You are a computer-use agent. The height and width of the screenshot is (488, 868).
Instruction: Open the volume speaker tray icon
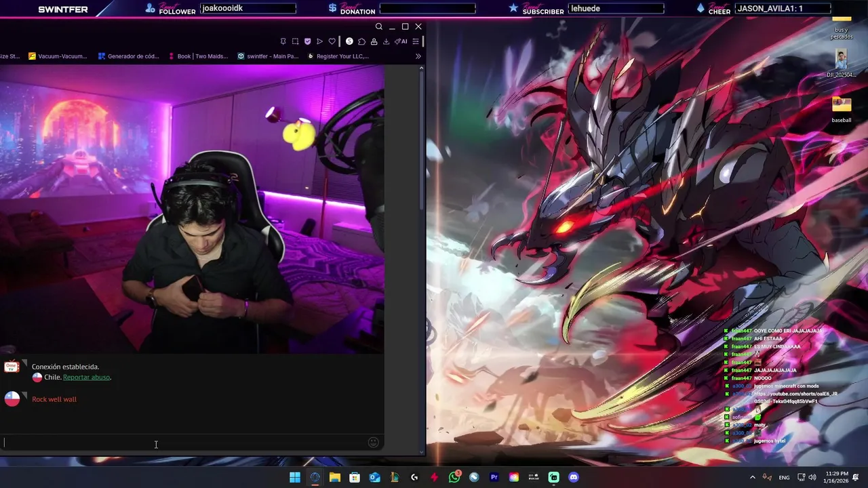point(812,477)
